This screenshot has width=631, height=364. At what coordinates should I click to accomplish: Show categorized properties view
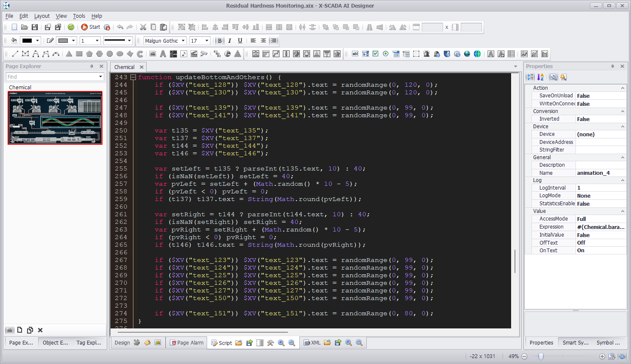530,77
